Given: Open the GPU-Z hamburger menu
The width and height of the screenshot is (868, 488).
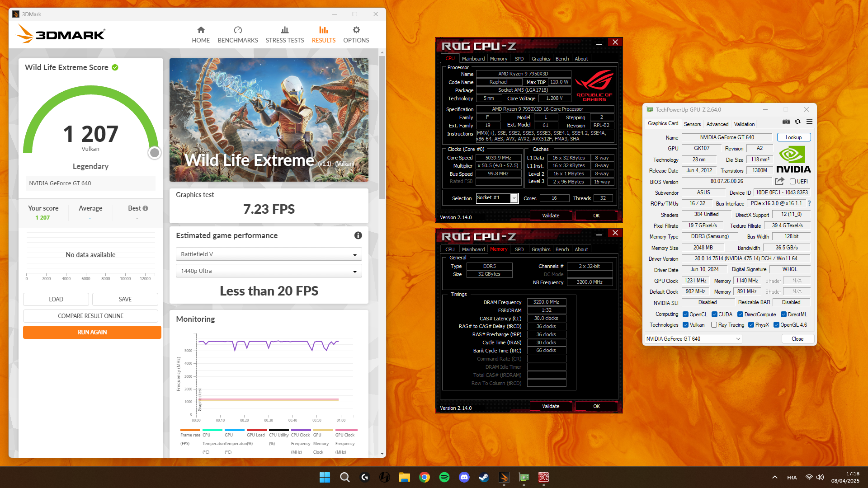Looking at the screenshot, I should (809, 122).
